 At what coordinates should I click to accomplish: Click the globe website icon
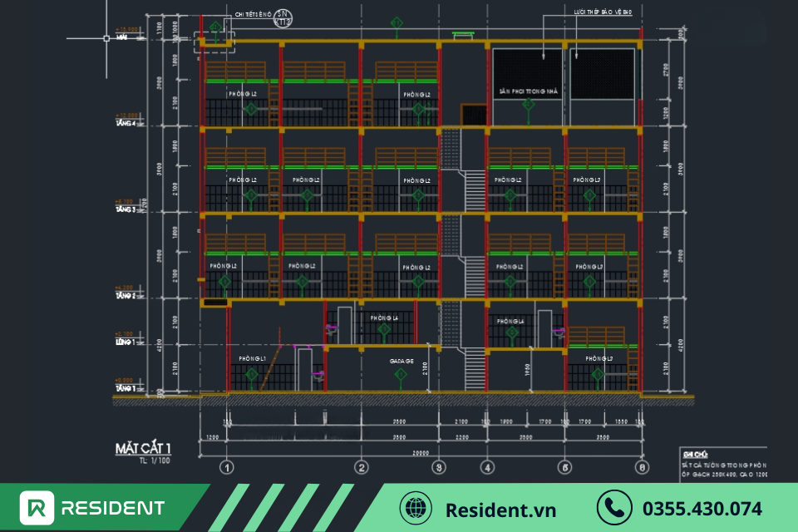pyautogui.click(x=416, y=508)
